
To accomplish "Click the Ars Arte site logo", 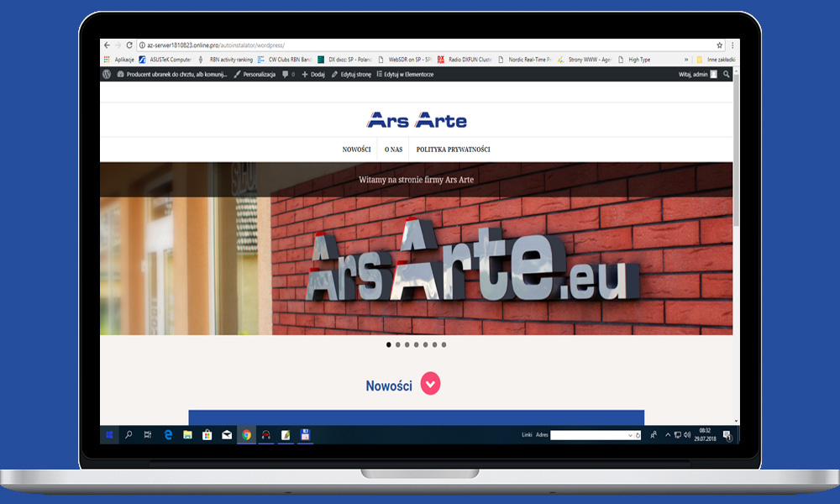I will [x=417, y=120].
